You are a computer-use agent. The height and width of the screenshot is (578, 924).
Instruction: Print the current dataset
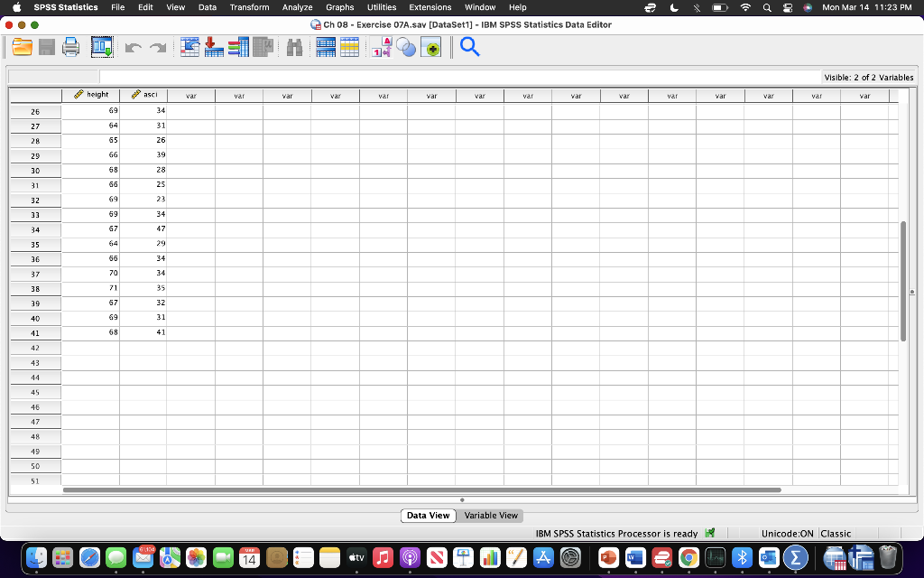71,47
